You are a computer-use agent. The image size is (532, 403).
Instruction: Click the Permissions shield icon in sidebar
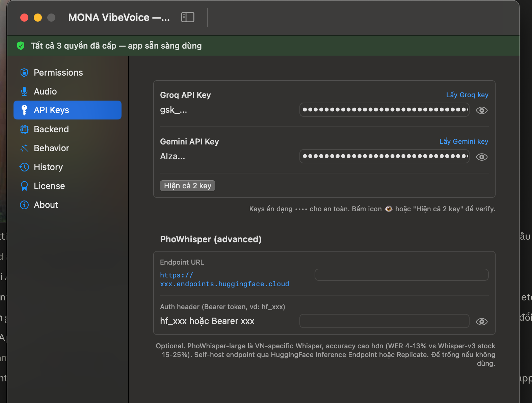point(24,73)
